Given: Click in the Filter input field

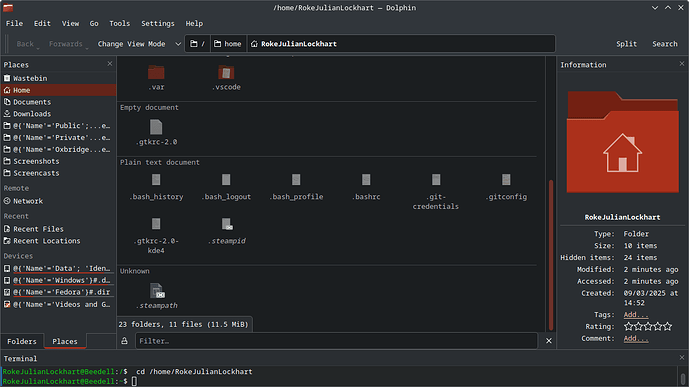Looking at the screenshot, I should coord(336,341).
